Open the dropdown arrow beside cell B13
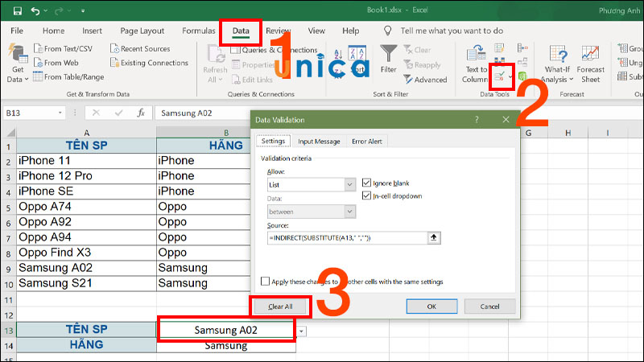The width and height of the screenshot is (644, 362). tap(301, 331)
